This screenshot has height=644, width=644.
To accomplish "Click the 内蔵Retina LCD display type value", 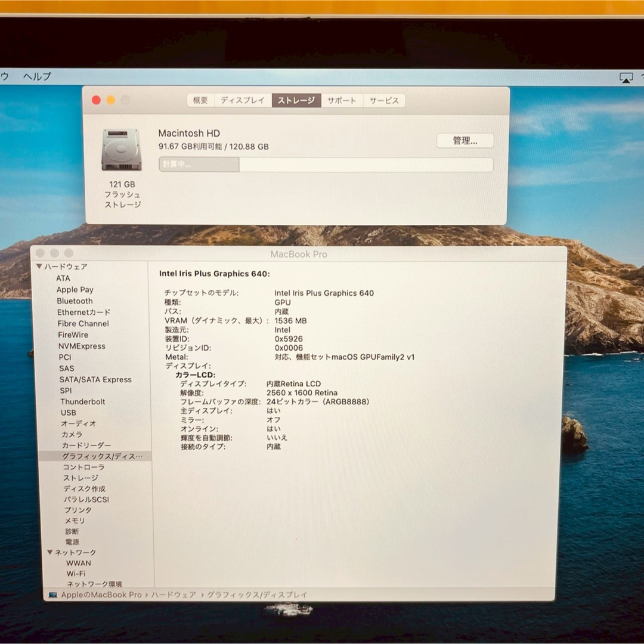I will (293, 384).
